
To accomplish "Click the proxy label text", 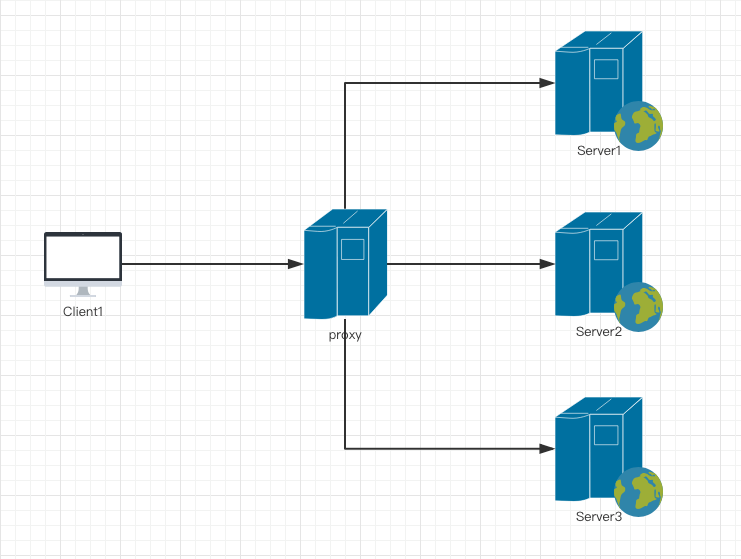I will tap(345, 335).
